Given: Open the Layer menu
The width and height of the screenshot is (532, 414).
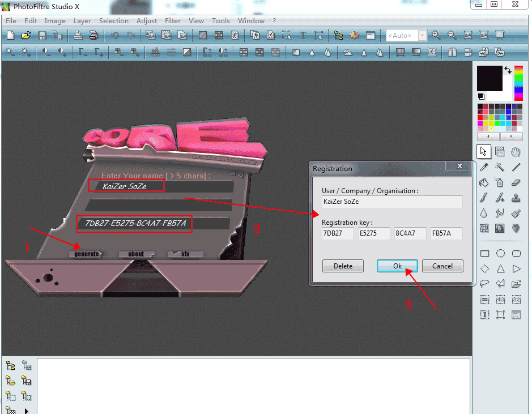Looking at the screenshot, I should click(83, 21).
